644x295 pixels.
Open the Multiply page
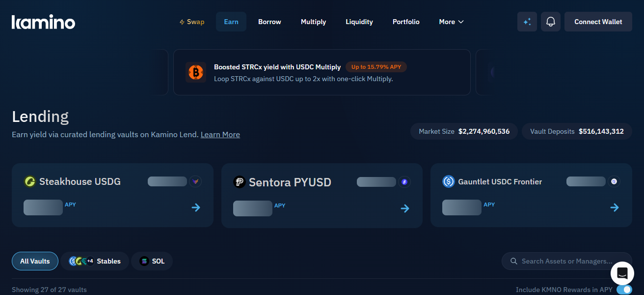(313, 22)
